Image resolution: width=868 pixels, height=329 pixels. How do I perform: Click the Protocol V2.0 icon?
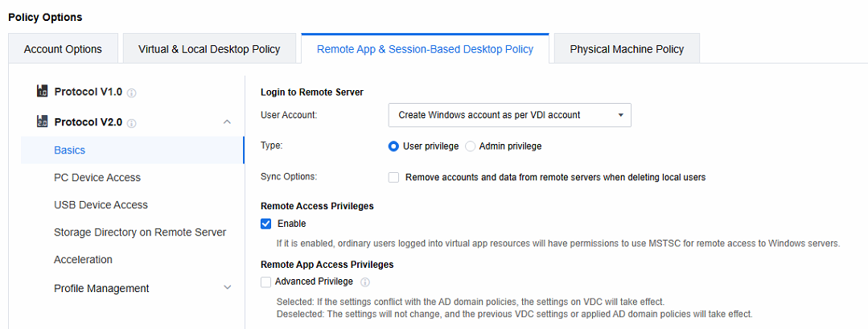(43, 122)
